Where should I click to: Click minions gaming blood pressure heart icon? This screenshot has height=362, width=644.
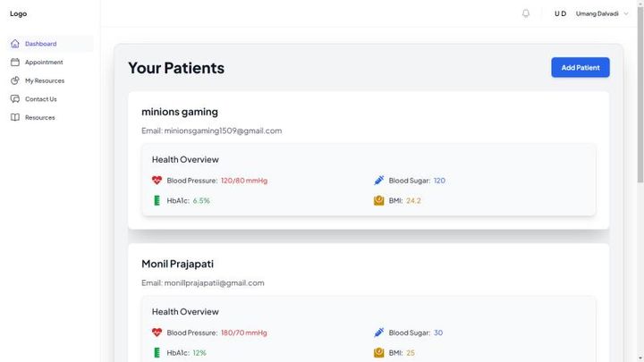[x=157, y=181]
